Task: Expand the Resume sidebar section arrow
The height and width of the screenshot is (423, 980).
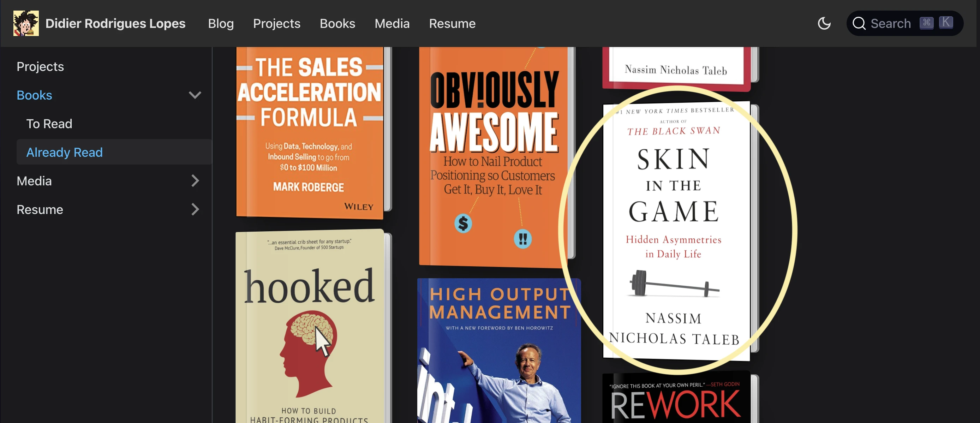Action: point(195,209)
